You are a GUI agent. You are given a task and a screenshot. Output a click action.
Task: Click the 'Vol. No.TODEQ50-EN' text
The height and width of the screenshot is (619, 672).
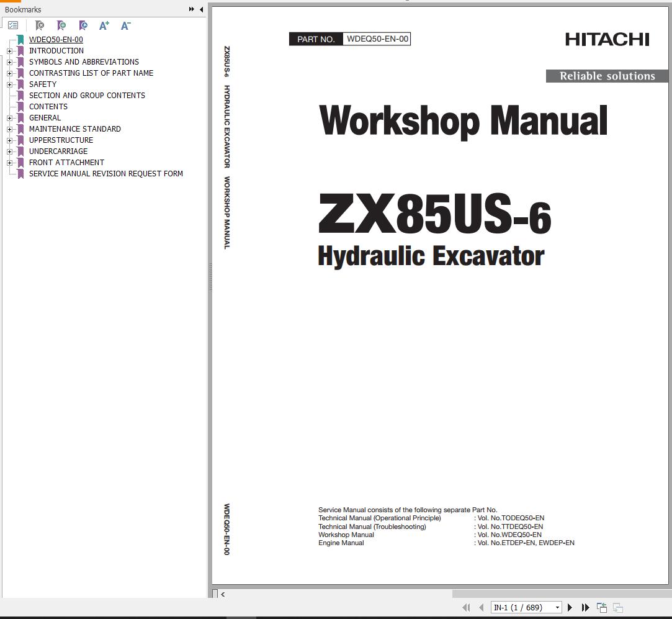click(511, 518)
